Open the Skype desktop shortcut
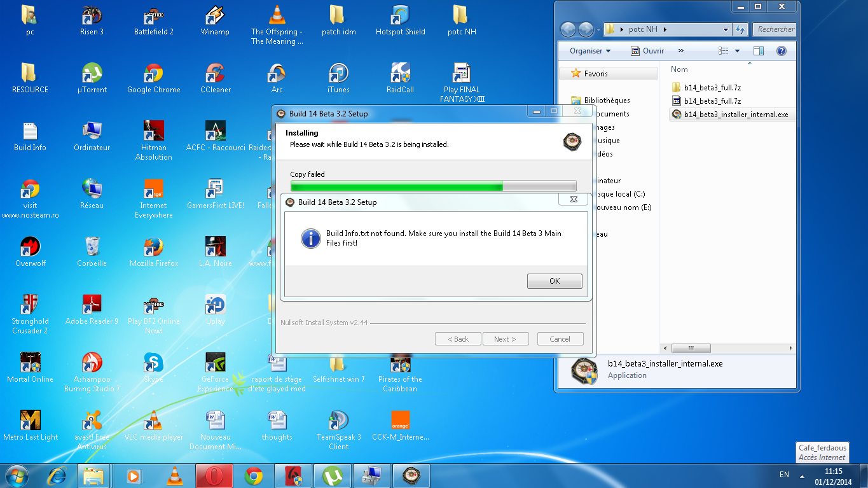This screenshot has width=868, height=488. click(x=153, y=368)
